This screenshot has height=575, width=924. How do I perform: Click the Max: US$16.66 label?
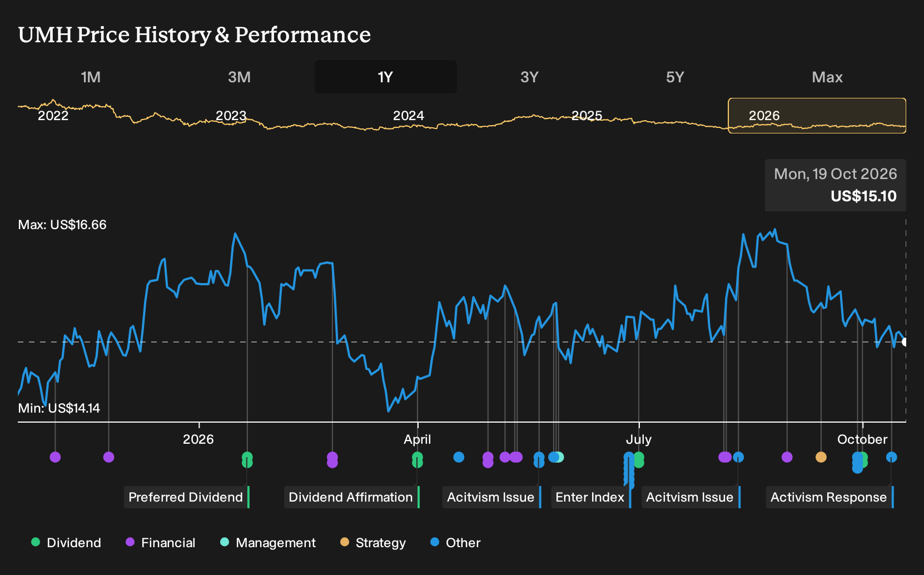point(62,225)
